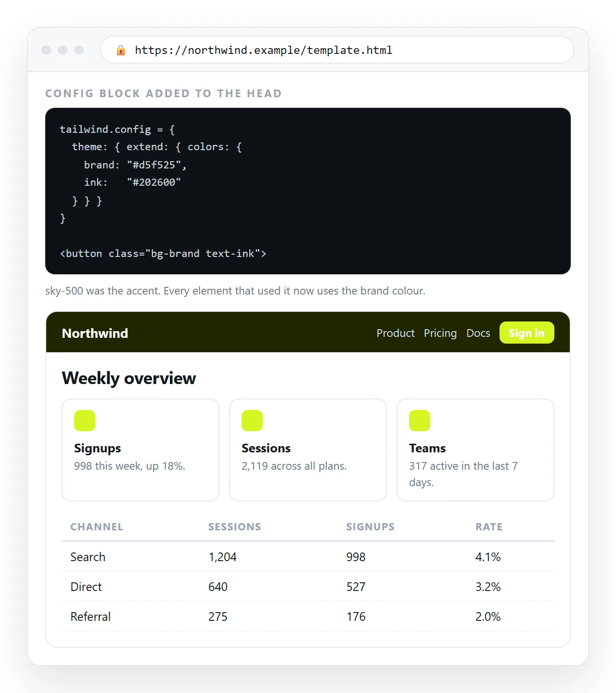Screen dimensions: 616x693
Task: Click '317 active in the last 7 days.' text
Action: tap(463, 474)
